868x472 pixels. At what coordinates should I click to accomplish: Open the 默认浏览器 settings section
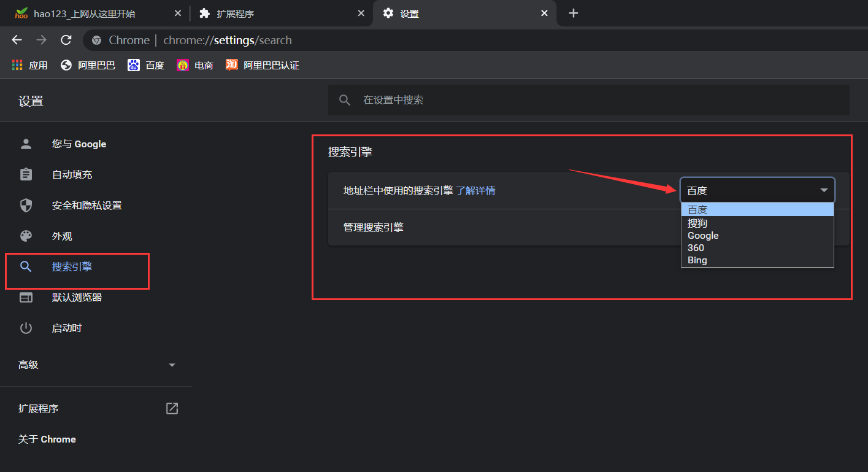[77, 297]
